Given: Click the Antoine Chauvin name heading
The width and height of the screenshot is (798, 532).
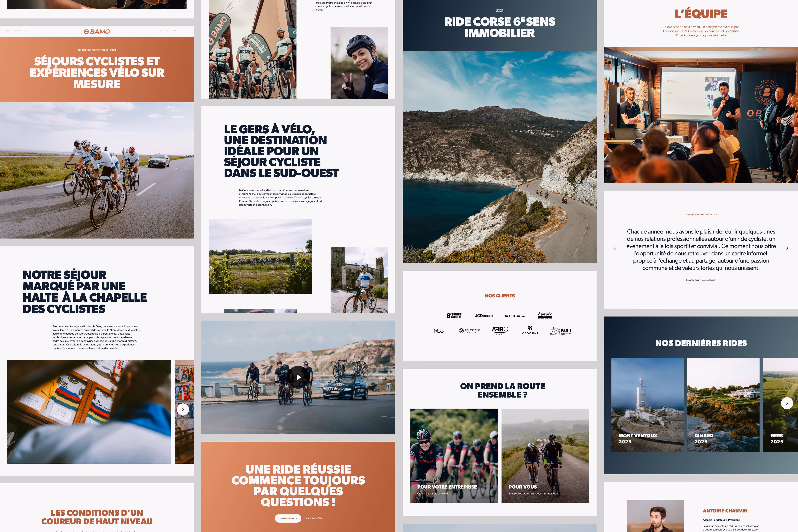Looking at the screenshot, I should point(725,511).
